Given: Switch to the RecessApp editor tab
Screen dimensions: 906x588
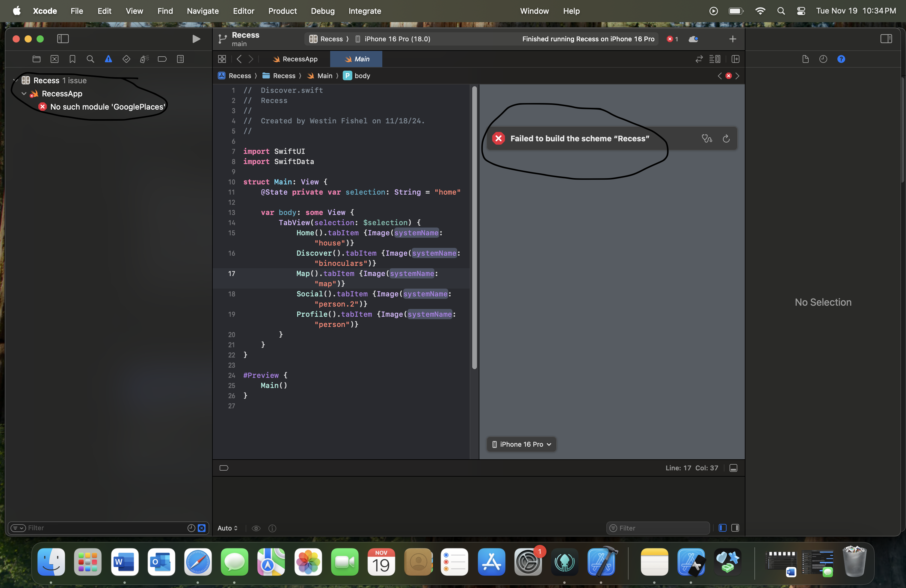Looking at the screenshot, I should pos(295,59).
